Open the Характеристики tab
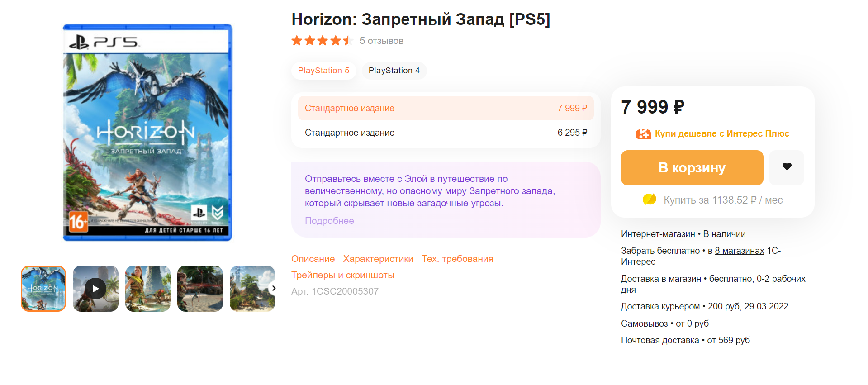The height and width of the screenshot is (385, 868). click(378, 259)
